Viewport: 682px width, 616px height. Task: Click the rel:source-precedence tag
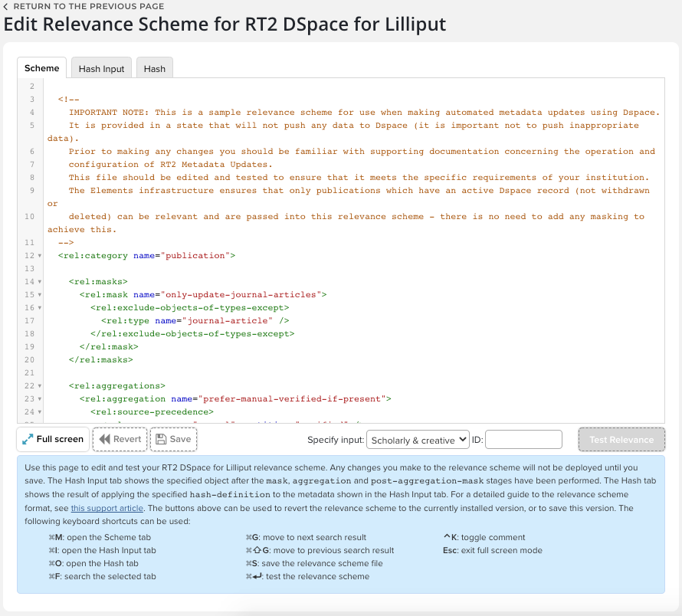pyautogui.click(x=152, y=412)
